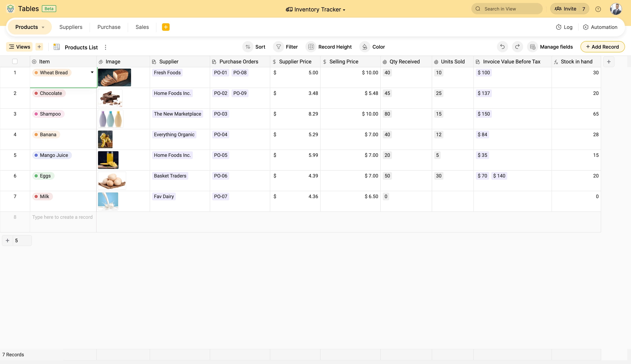The height and width of the screenshot is (364, 631).
Task: Open the Views panel menu
Action: point(19,47)
